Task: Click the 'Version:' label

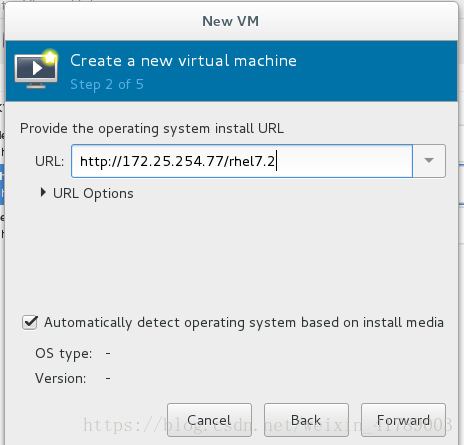Action: (61, 378)
